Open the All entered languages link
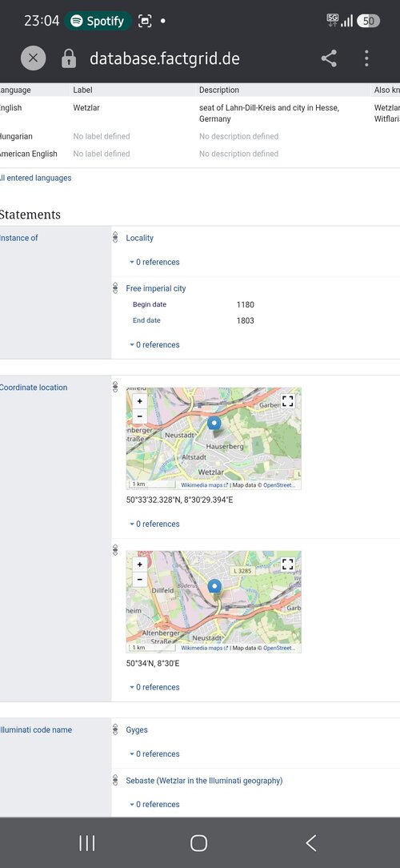 [35, 178]
